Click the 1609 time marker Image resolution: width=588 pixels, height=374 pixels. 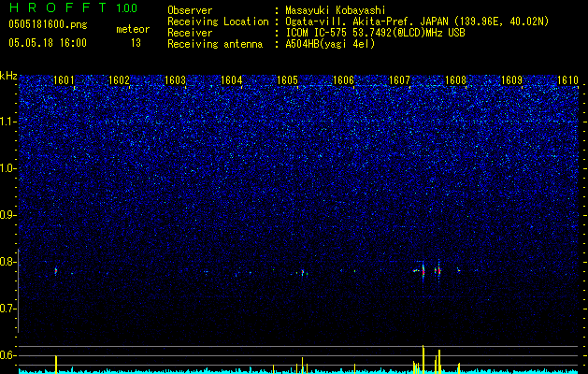[x=512, y=80]
